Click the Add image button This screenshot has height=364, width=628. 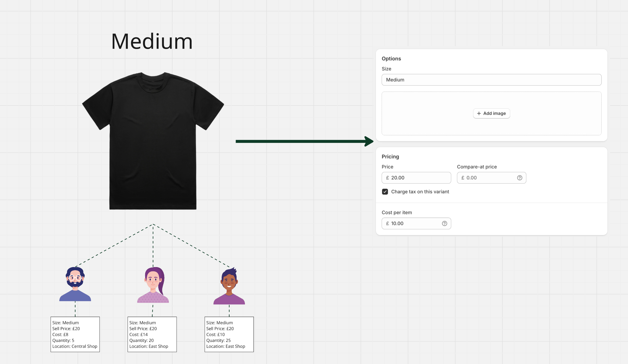click(491, 113)
